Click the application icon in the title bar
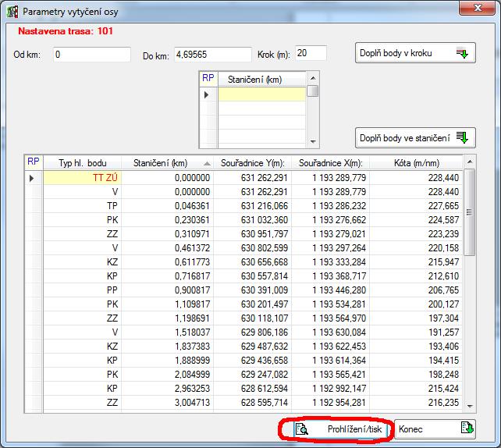 pos(12,12)
